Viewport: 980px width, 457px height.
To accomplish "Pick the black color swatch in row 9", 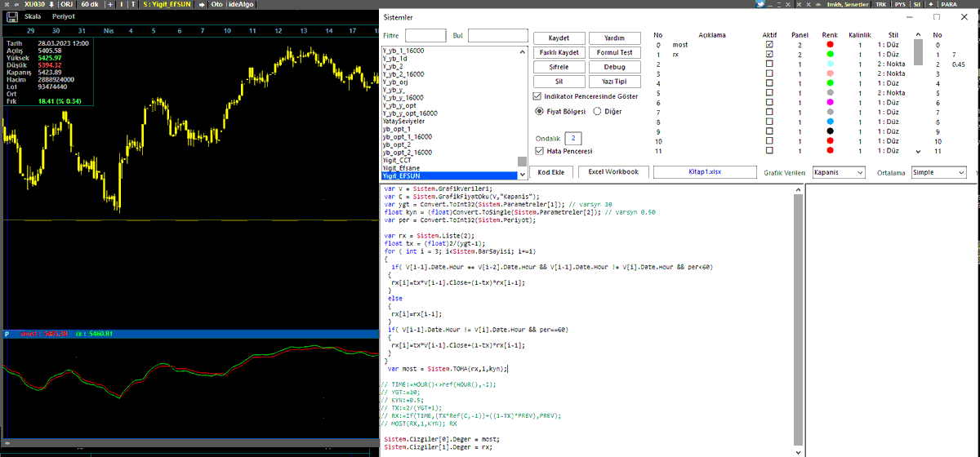I will point(830,131).
